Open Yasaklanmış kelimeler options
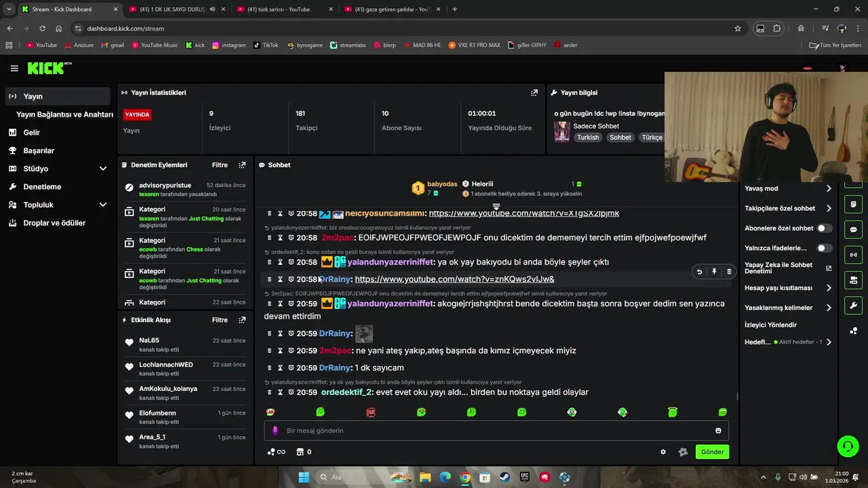The height and width of the screenshot is (488, 868). pyautogui.click(x=788, y=308)
